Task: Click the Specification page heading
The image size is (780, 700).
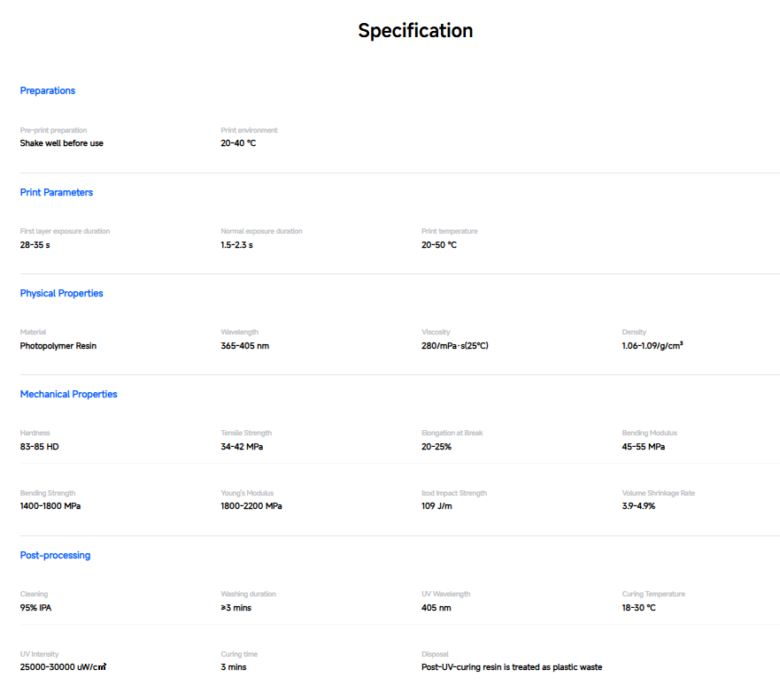Action: pyautogui.click(x=415, y=31)
